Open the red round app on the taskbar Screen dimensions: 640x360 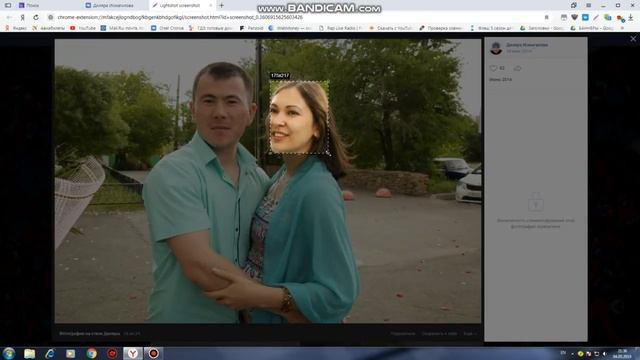tap(112, 353)
